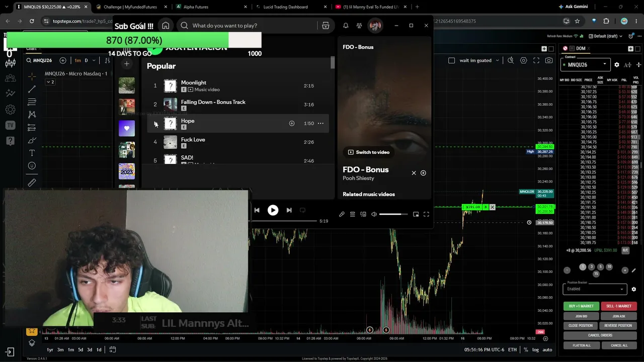This screenshot has width=644, height=362.
Task: Toggle Spotify lyrics microphone icon
Action: coord(342,214)
